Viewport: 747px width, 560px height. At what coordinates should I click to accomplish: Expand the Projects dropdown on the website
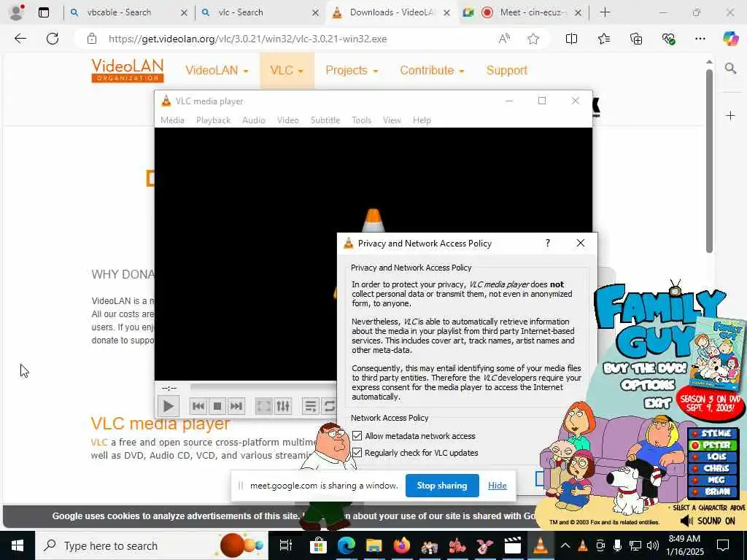click(x=352, y=71)
